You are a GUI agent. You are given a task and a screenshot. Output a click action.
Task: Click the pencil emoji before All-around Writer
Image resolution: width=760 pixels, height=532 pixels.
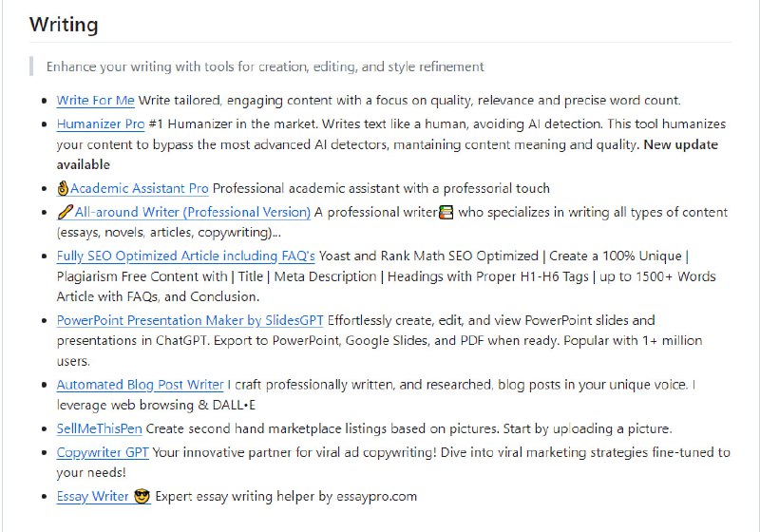point(63,212)
